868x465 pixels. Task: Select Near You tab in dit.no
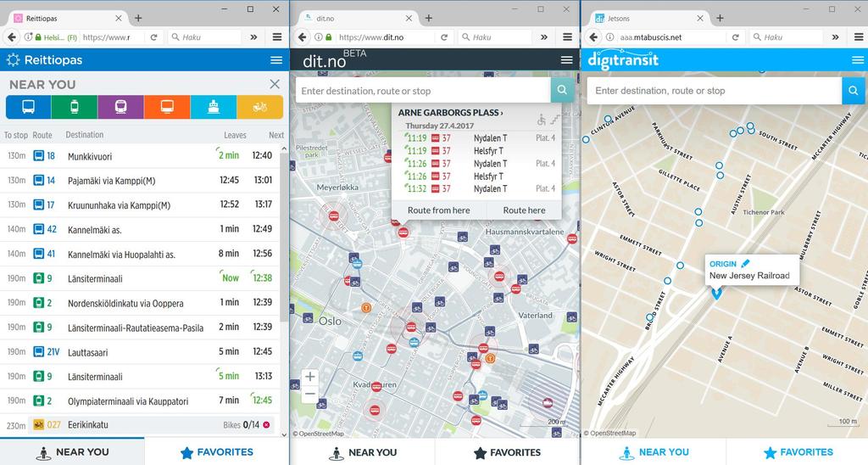coord(363,452)
